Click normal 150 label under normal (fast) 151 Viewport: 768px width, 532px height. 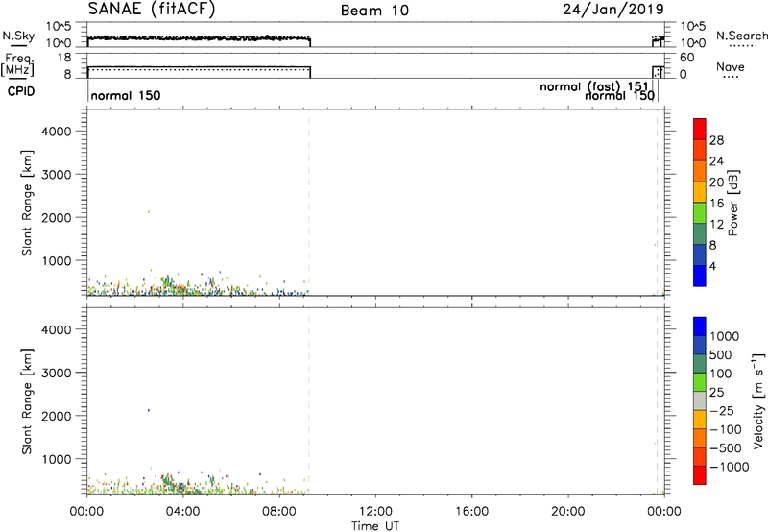(x=619, y=95)
